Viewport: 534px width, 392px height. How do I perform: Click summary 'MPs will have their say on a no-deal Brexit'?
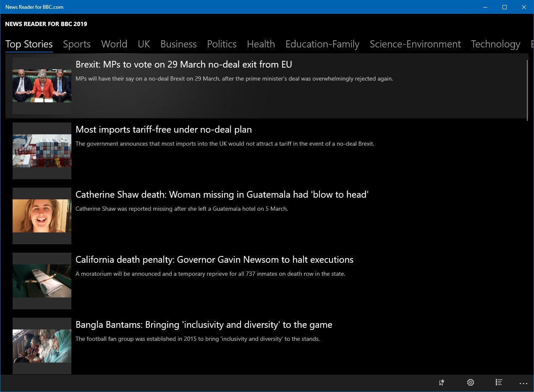(x=234, y=78)
